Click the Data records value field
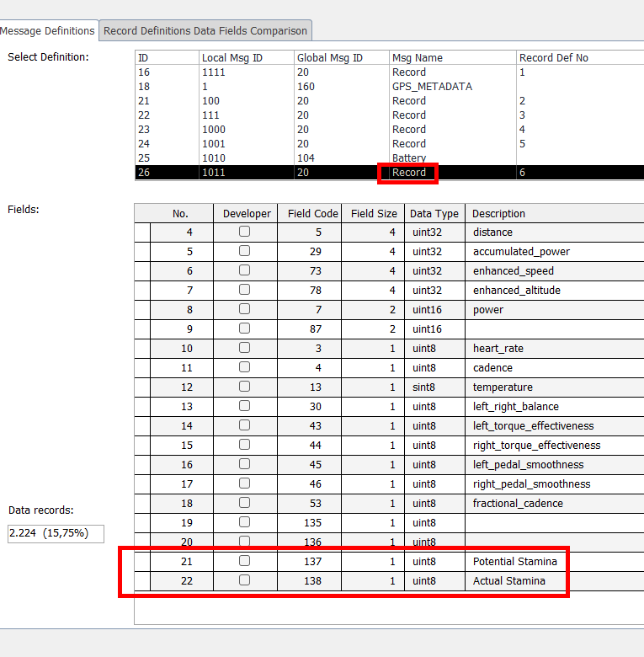Image resolution: width=644 pixels, height=657 pixels. coord(56,533)
